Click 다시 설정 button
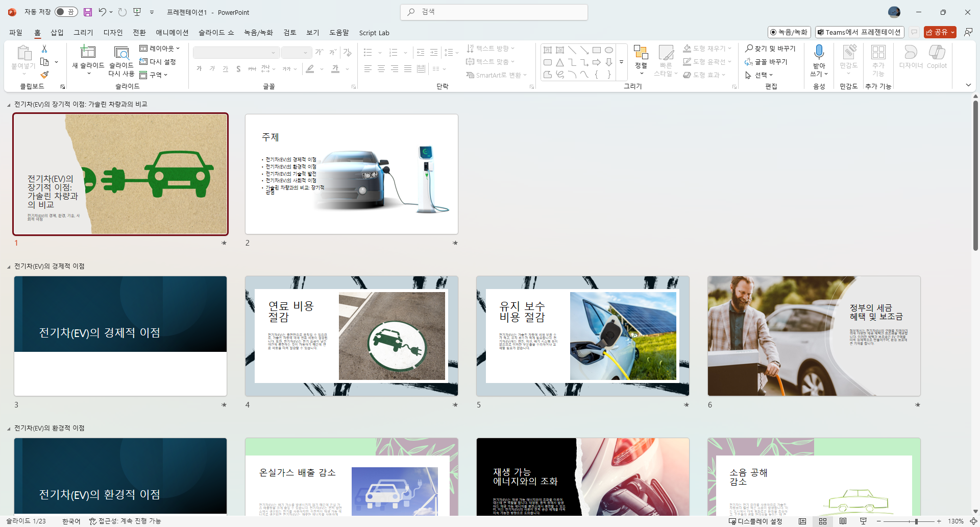The image size is (980, 527). click(x=158, y=62)
